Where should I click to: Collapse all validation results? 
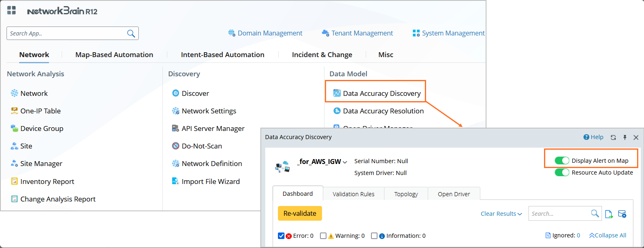[x=608, y=235]
